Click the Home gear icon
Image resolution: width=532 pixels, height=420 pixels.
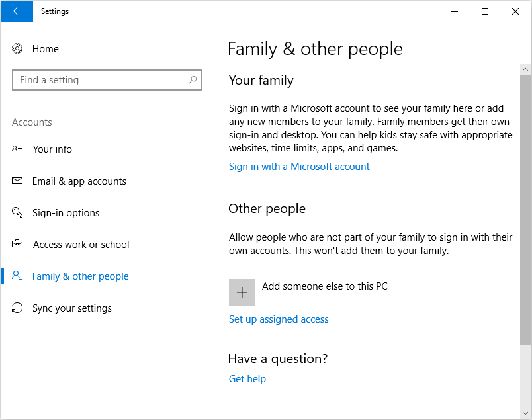(17, 48)
